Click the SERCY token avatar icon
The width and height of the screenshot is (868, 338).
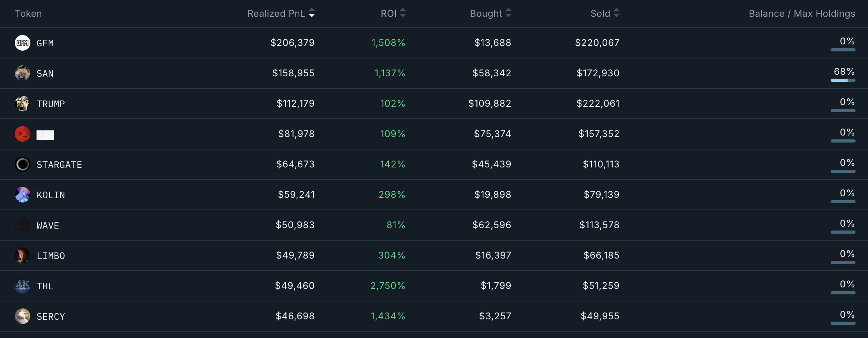[x=23, y=316]
